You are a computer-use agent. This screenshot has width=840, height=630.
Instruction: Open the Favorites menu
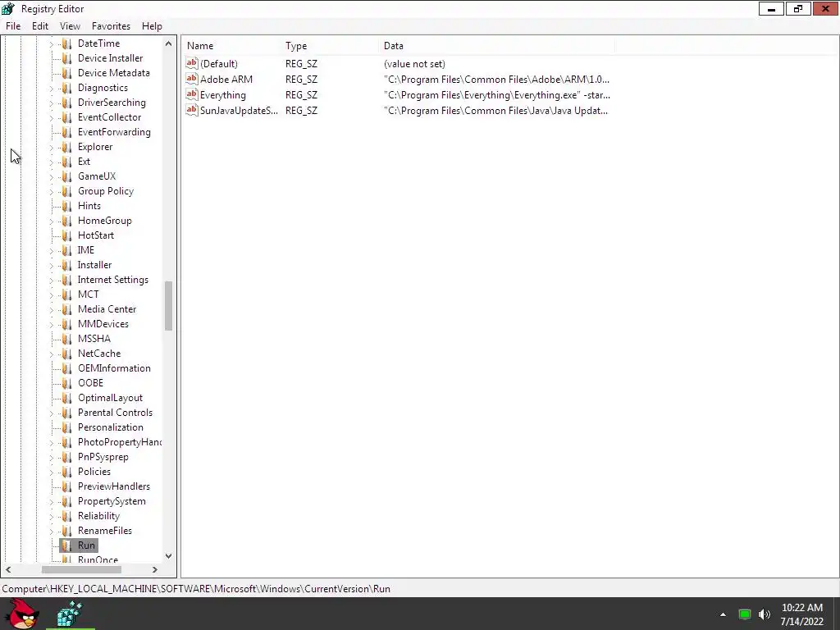click(x=111, y=25)
